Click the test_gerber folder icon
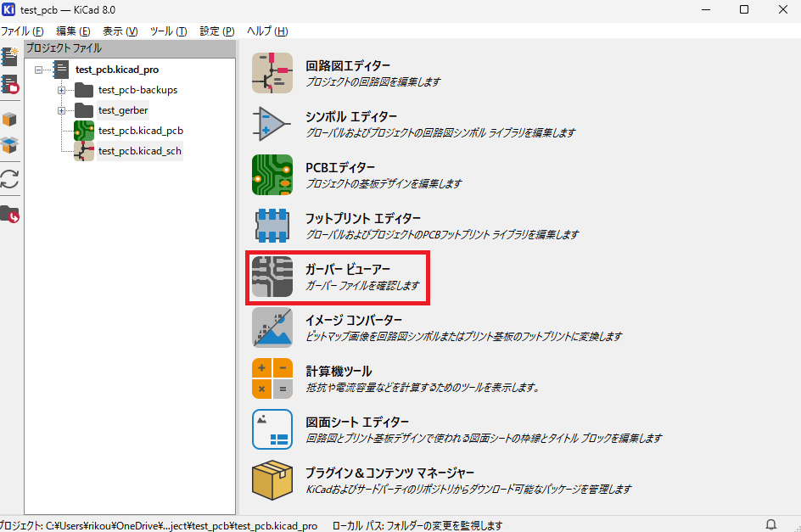 (84, 110)
